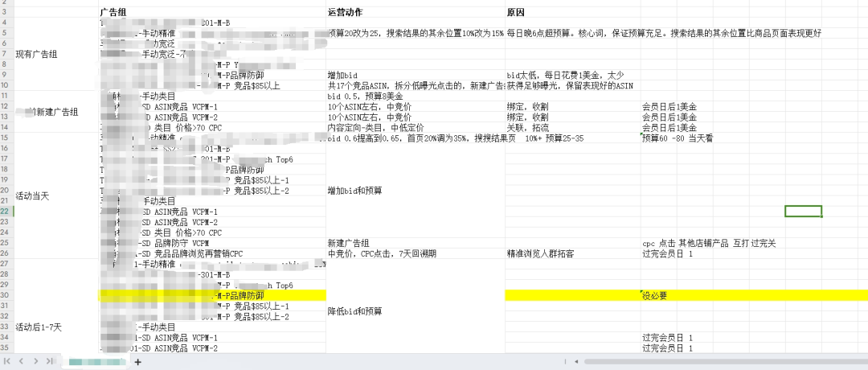The width and height of the screenshot is (868, 370).
Task: Select the green-outlined active cell in row 22
Action: click(803, 211)
